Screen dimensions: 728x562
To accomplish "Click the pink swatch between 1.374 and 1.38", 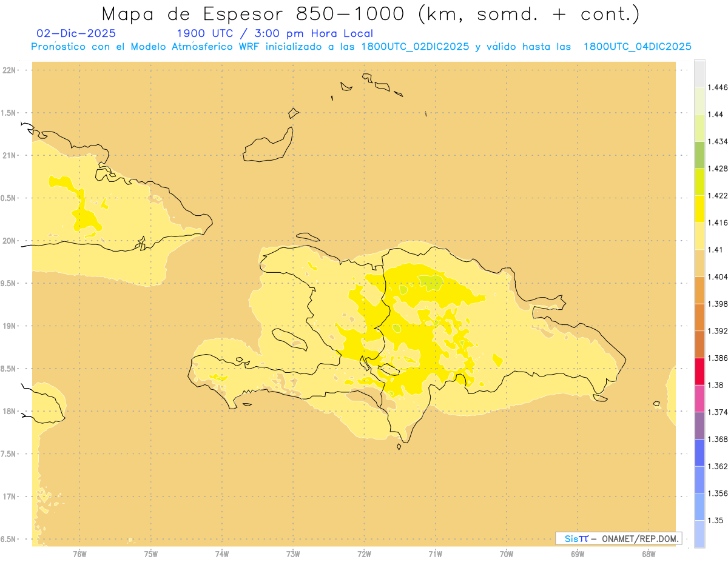I will coord(699,398).
